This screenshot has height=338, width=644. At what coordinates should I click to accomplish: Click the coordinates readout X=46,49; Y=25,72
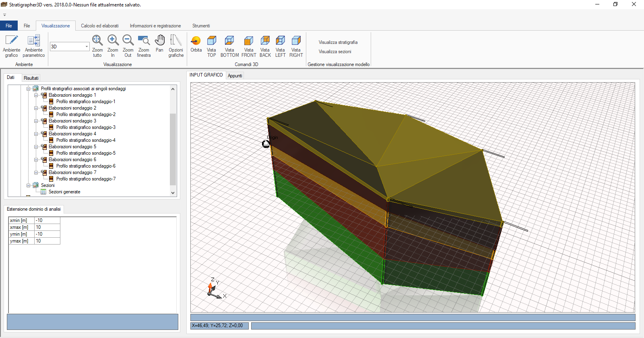pyautogui.click(x=220, y=326)
